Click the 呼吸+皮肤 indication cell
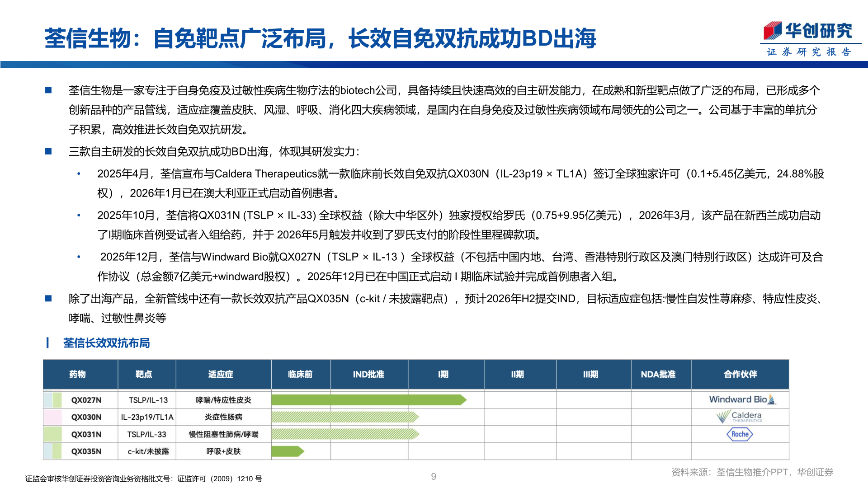Screen dimensions: 868x488 pos(223,451)
